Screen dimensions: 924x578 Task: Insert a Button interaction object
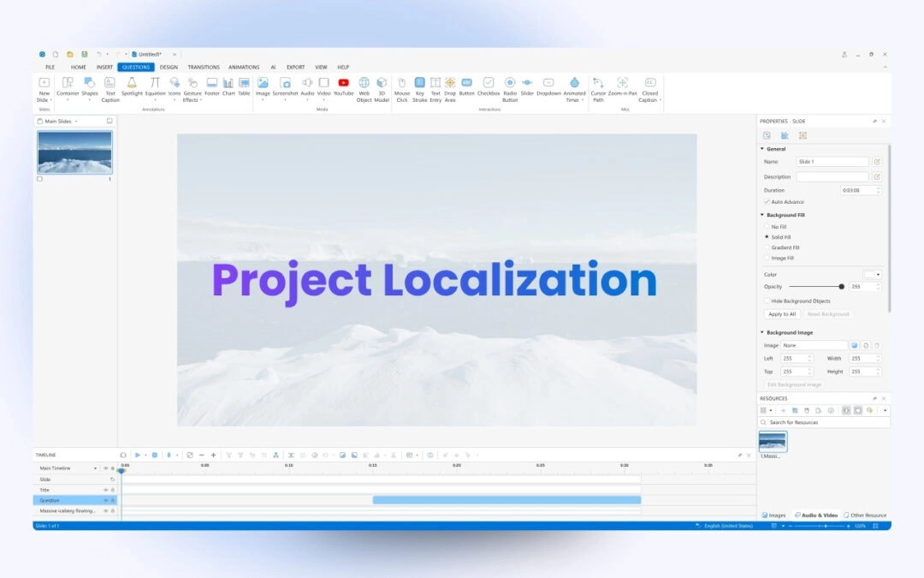click(x=467, y=86)
